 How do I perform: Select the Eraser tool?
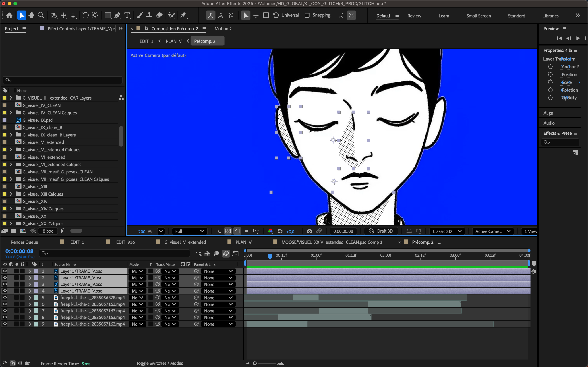coord(159,15)
